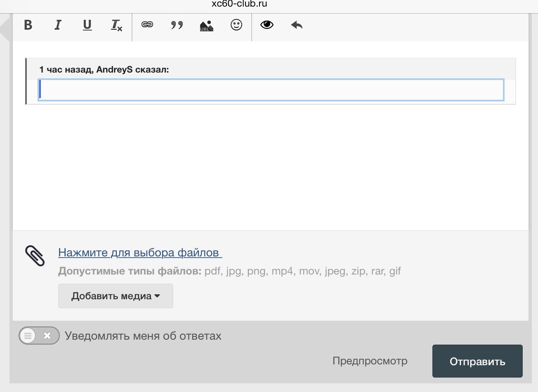
Task: Insert image from URL
Action: click(x=206, y=26)
